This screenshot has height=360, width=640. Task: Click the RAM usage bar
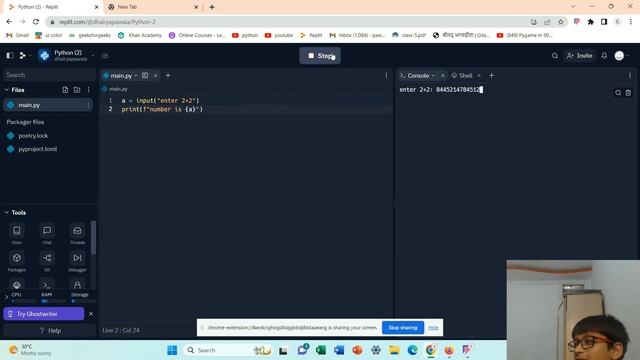[53, 301]
